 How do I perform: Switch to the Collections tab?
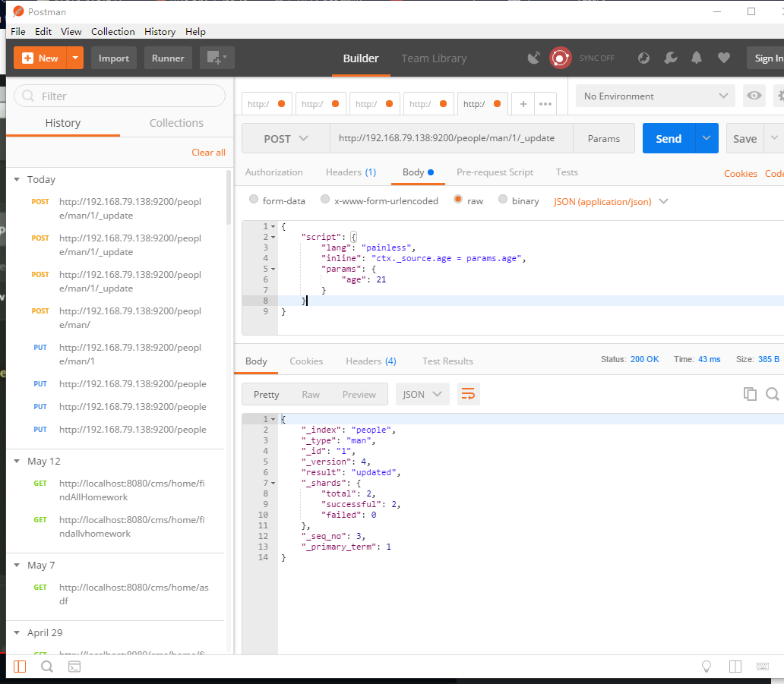[x=176, y=123]
